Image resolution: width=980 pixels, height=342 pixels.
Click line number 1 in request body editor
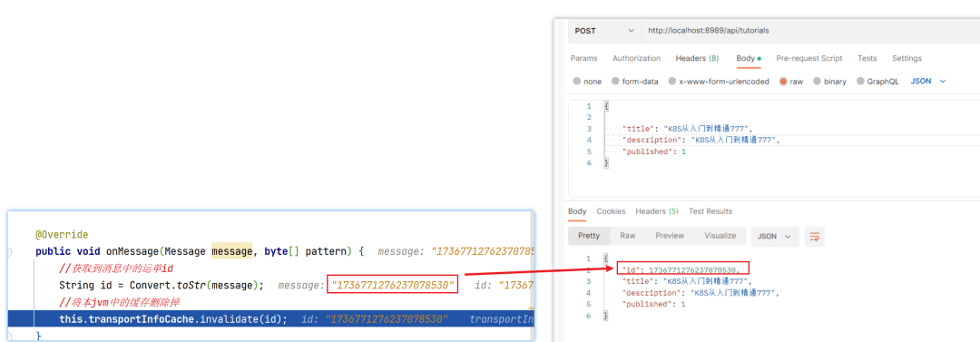click(x=589, y=106)
